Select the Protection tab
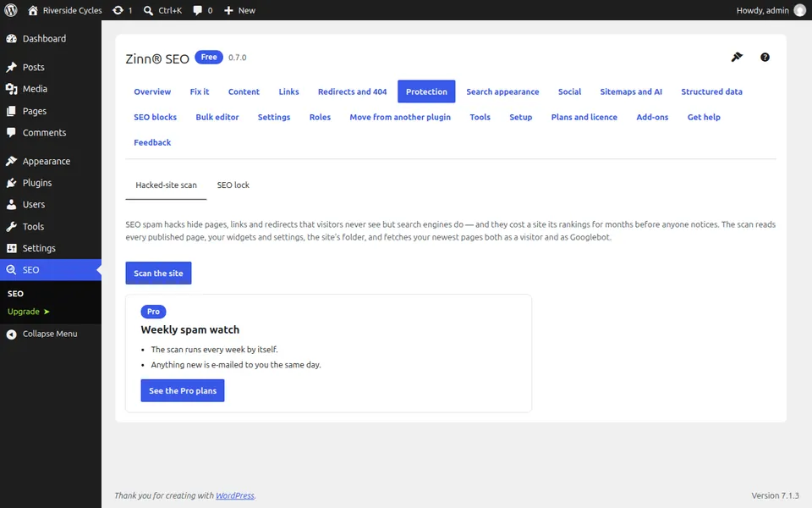The image size is (812, 508). 426,91
